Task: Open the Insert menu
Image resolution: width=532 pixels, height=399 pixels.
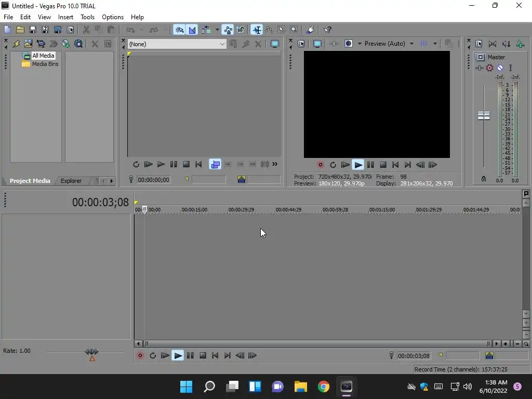Action: (65, 17)
